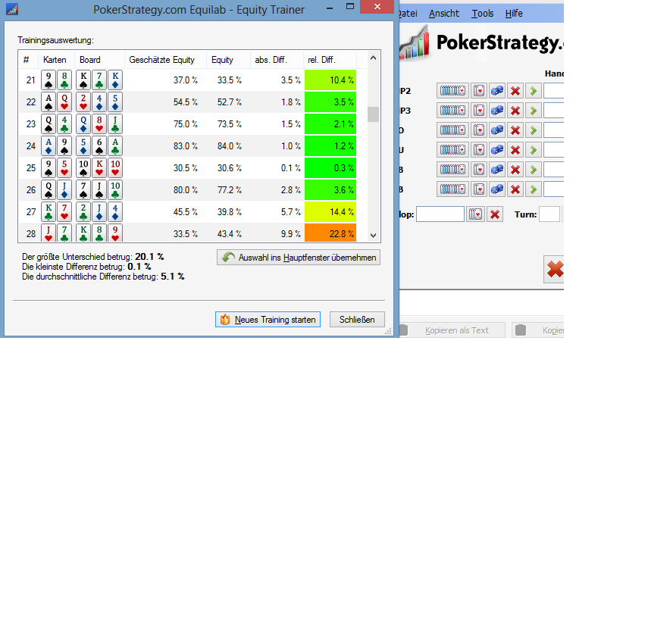This screenshot has height=644, width=648.
Task: Open the card picker icon in the P3 row
Action: 479,111
